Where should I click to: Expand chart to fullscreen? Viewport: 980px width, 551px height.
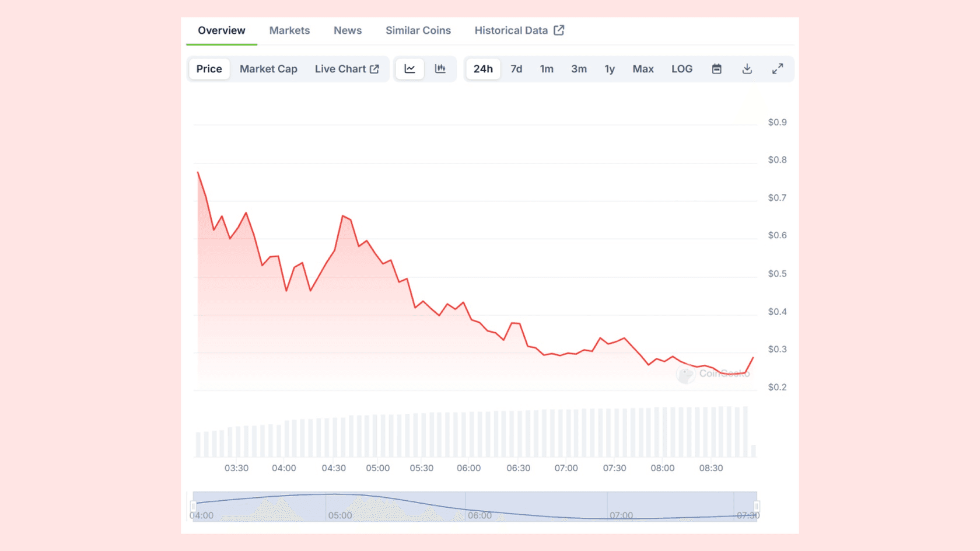tap(778, 69)
